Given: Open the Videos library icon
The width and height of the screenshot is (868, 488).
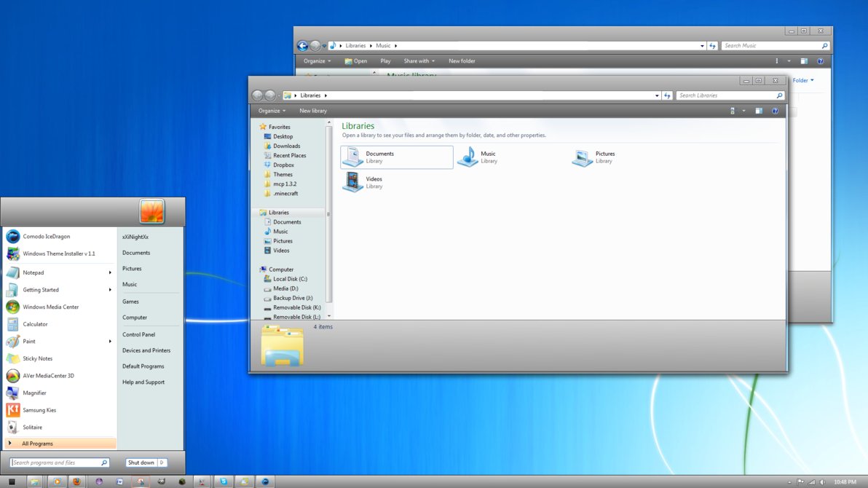Looking at the screenshot, I should [354, 182].
